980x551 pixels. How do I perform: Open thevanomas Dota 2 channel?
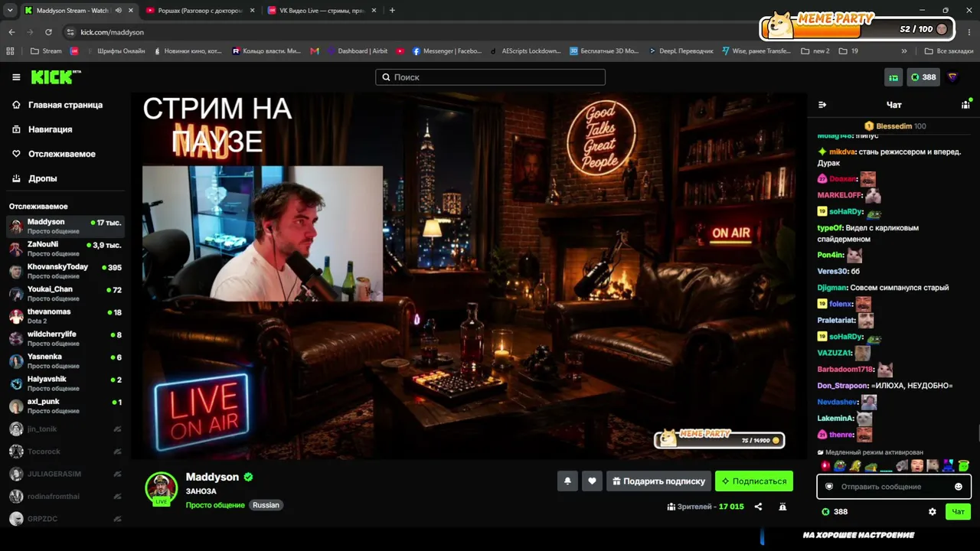pos(65,316)
